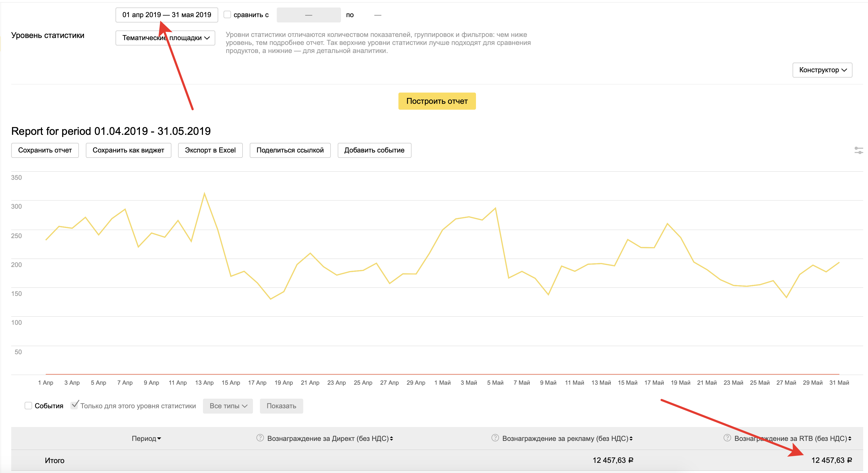Viewport: 868px width, 473px height.
Task: Sort by Вознаграждение за рекламу column arrows
Action: (x=631, y=438)
